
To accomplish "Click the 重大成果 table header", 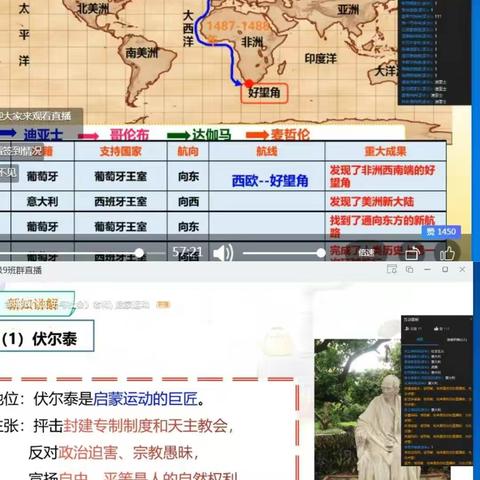I will coord(386,152).
